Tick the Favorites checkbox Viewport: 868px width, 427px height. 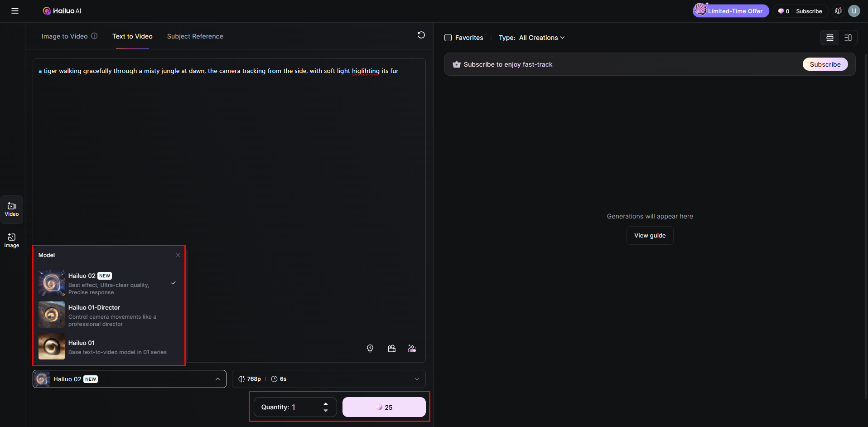[x=448, y=38]
